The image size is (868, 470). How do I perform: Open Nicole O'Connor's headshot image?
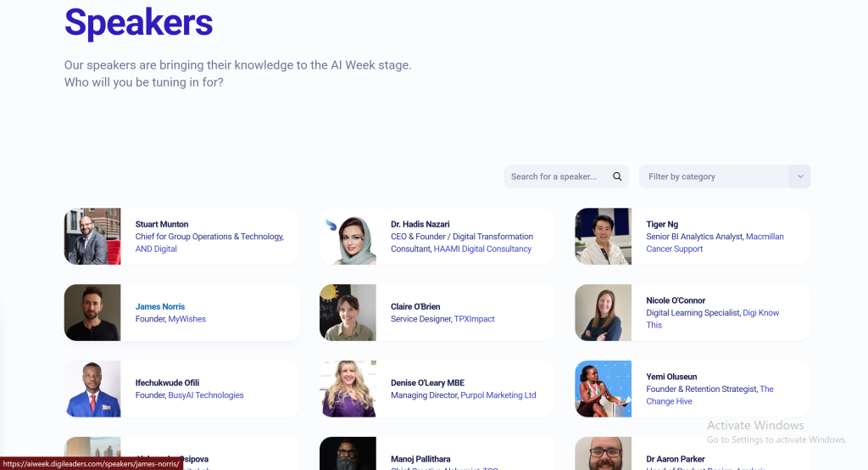(x=603, y=312)
